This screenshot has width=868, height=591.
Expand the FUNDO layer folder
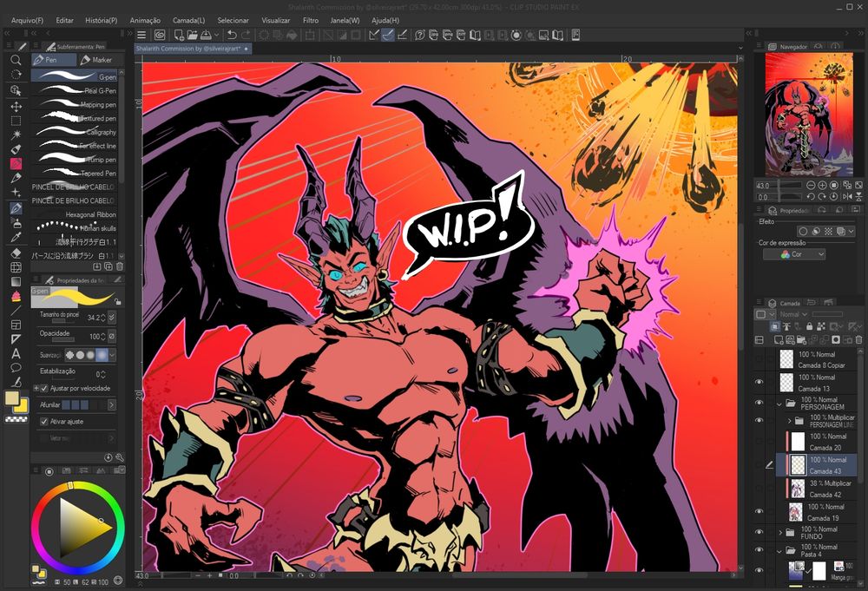[x=780, y=532]
